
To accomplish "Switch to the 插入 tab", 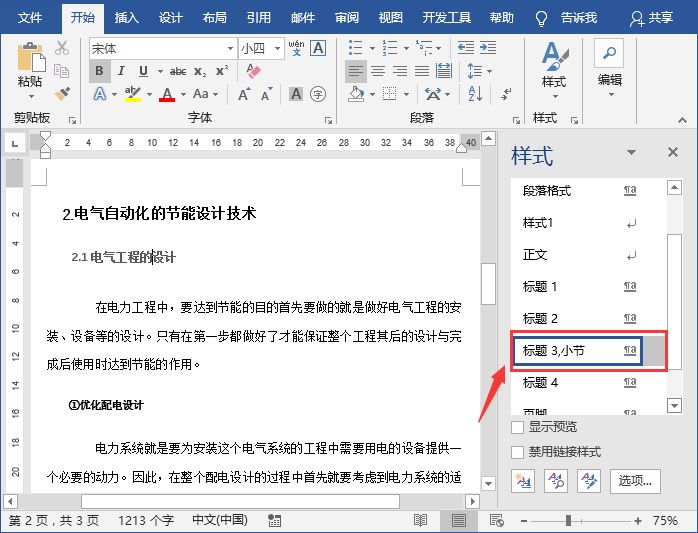I will [x=126, y=18].
